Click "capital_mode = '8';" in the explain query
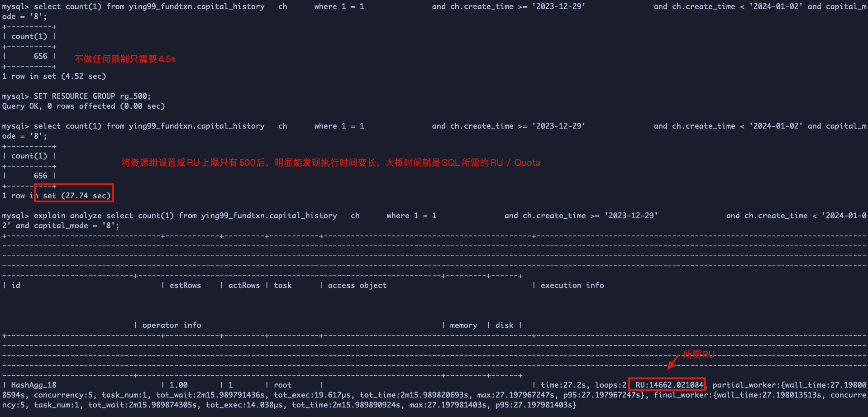This screenshot has width=868, height=417. click(77, 225)
